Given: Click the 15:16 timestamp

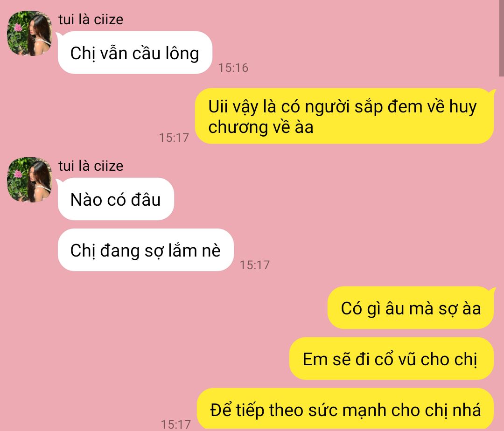Looking at the screenshot, I should click(x=233, y=68).
